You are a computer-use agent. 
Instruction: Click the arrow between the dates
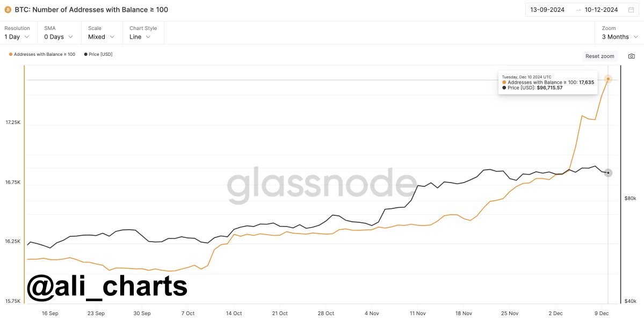(578, 10)
